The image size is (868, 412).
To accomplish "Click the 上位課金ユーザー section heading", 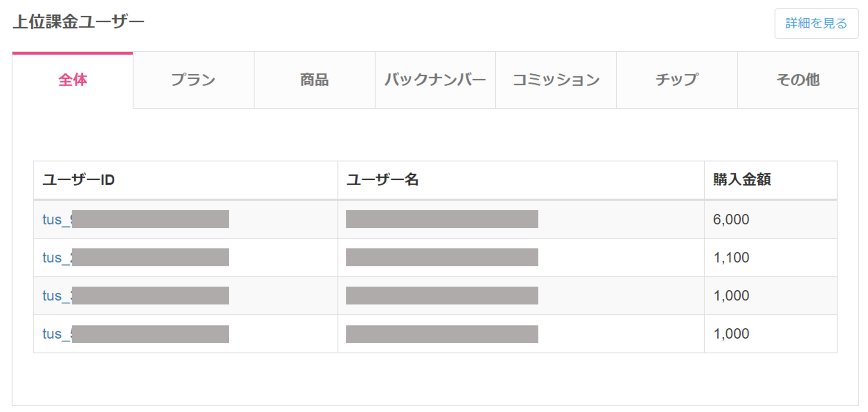I will click(78, 22).
